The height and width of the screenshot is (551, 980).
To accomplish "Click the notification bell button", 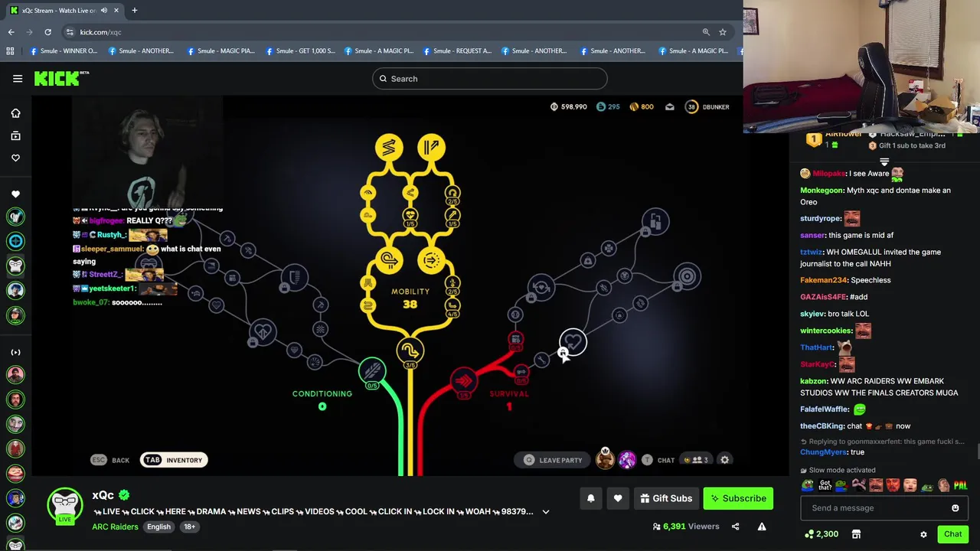I will tap(591, 498).
